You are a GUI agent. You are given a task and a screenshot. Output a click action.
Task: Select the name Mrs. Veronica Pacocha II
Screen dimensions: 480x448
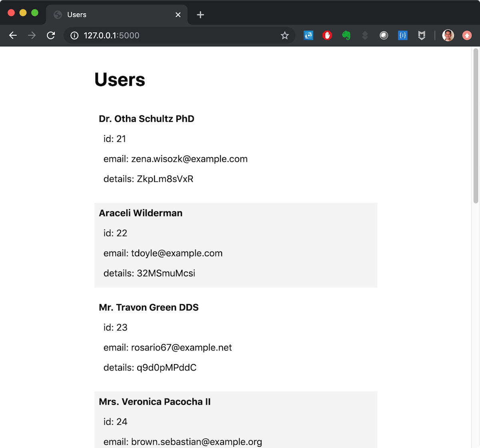pos(155,402)
